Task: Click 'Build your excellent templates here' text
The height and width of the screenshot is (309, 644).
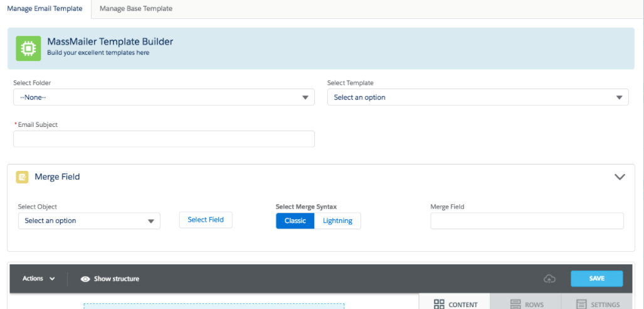Action: (98, 53)
